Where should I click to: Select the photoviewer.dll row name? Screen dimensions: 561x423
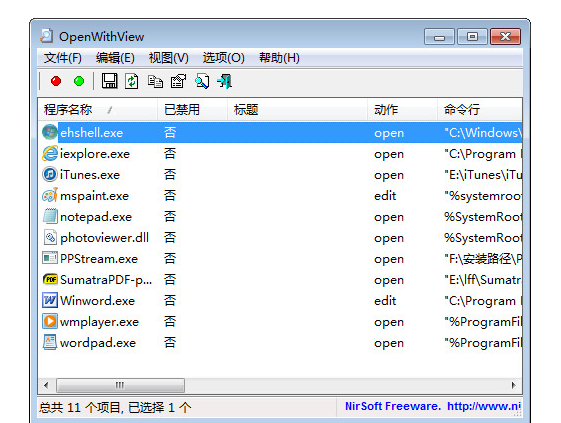pos(104,238)
